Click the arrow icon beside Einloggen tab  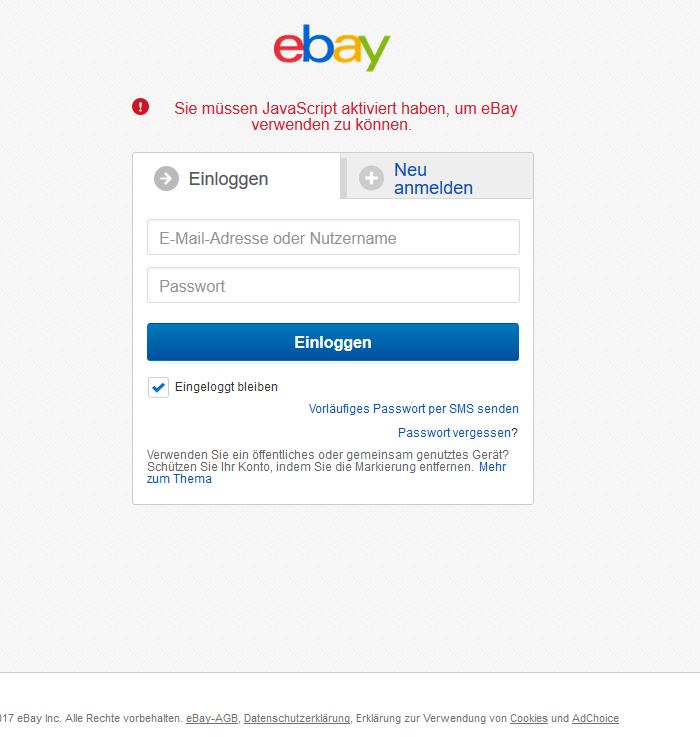coord(166,179)
